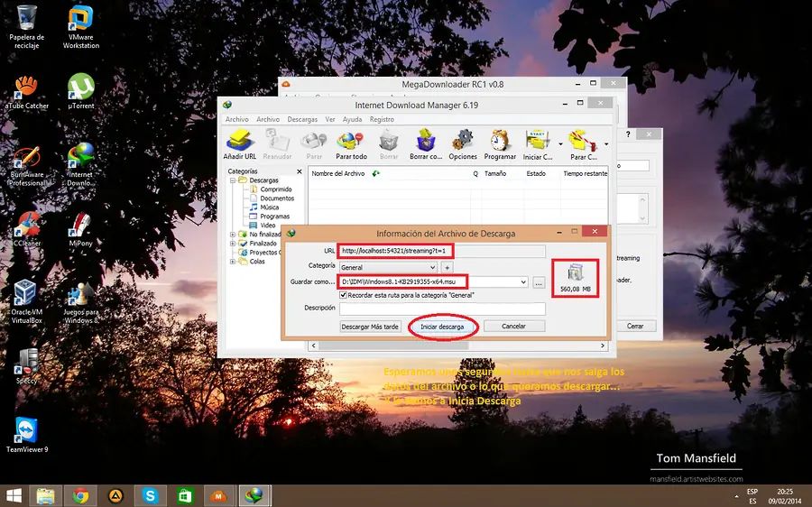Select the aTube Catcher desktop icon

pos(26,93)
